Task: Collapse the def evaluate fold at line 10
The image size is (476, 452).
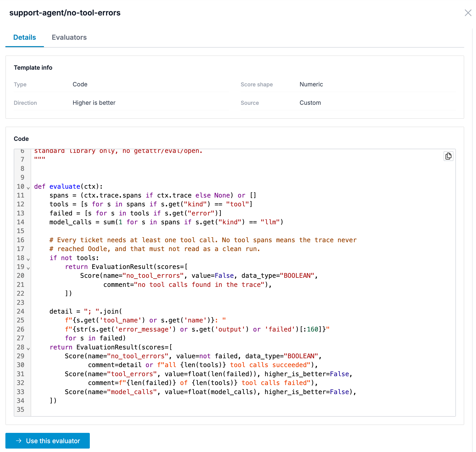Action: coord(28,188)
